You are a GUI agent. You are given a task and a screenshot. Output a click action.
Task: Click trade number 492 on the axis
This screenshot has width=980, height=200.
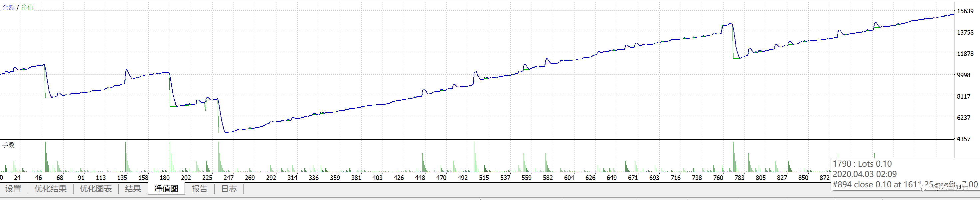coord(463,178)
